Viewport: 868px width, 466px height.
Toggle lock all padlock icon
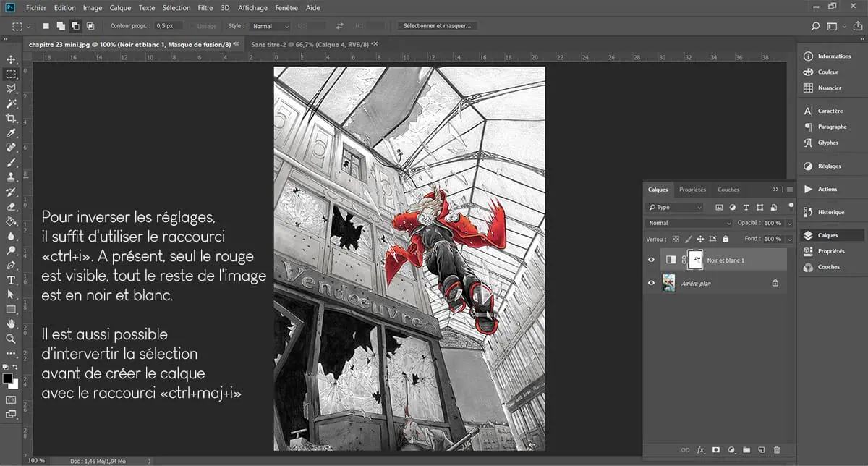click(725, 238)
